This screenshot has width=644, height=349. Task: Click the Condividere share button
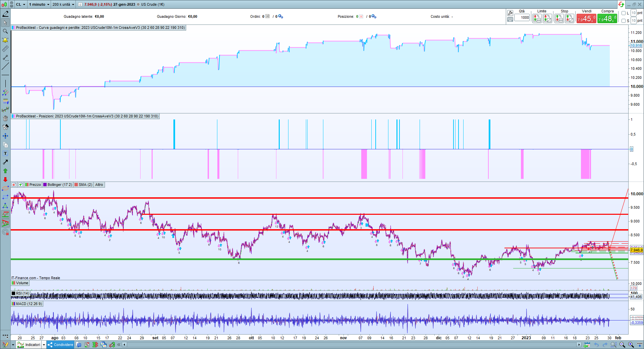(x=60, y=345)
